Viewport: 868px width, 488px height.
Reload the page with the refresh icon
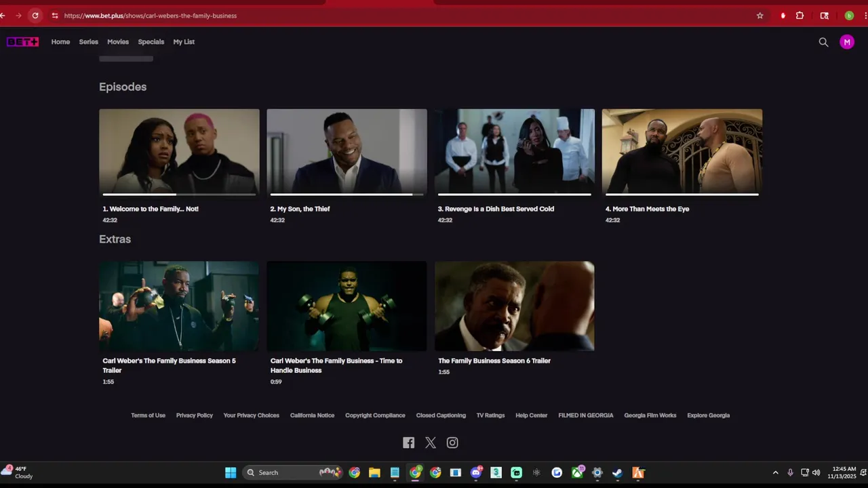point(35,16)
